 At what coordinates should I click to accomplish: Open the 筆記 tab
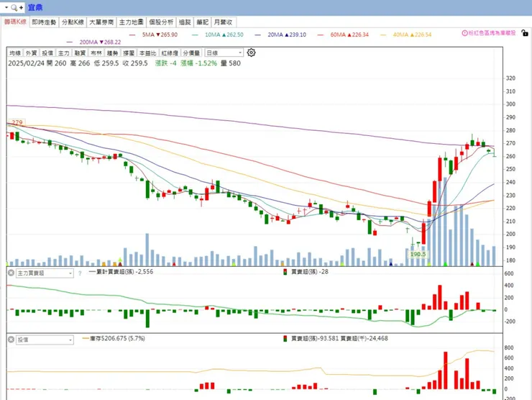click(x=202, y=22)
